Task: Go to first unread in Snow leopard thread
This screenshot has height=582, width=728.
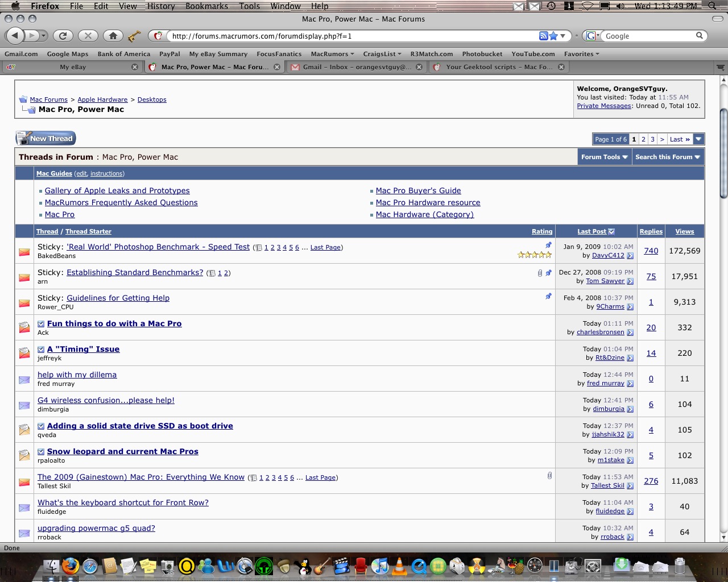Action: click(x=41, y=452)
